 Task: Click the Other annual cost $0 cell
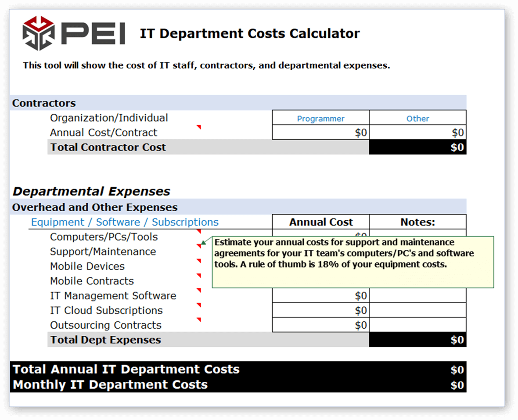(x=417, y=132)
